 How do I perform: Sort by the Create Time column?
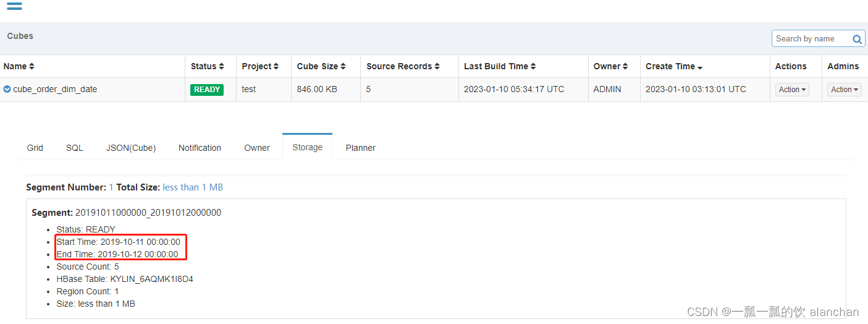(674, 66)
